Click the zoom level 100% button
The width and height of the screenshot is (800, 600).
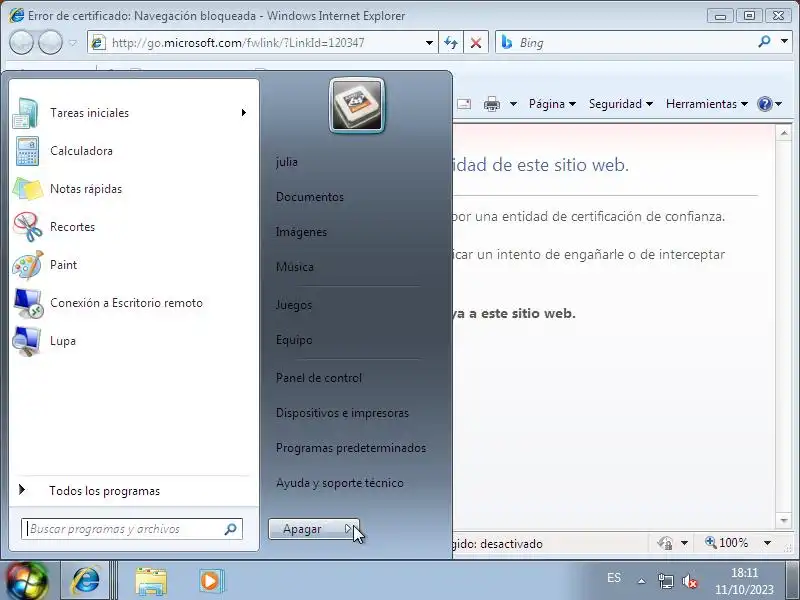727,543
